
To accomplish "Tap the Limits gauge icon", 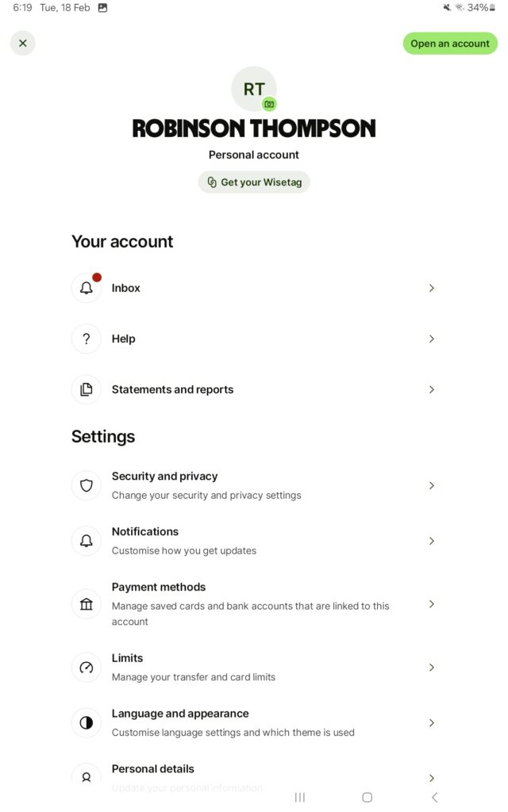I will tap(87, 668).
